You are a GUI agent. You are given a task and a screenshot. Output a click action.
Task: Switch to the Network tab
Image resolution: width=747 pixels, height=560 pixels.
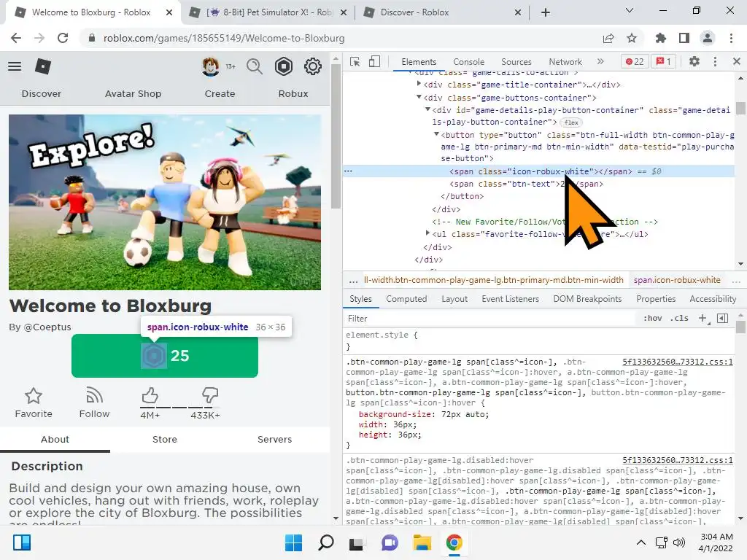[565, 62]
